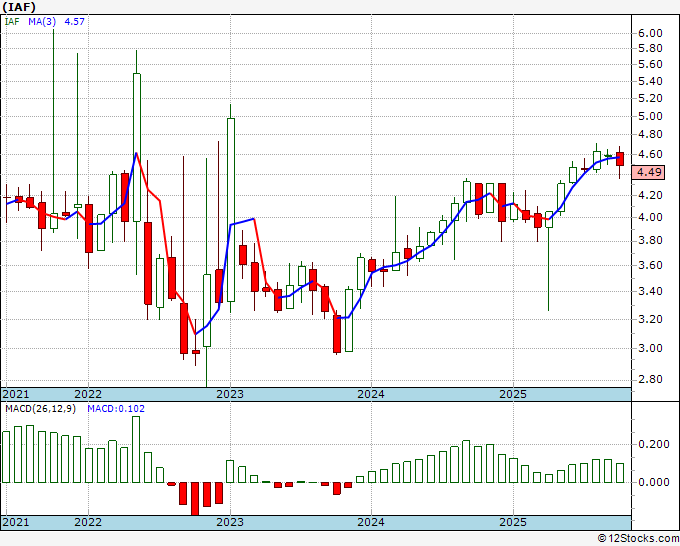Click the 2.80 price axis label
This screenshot has height=546, width=680.
(x=650, y=379)
